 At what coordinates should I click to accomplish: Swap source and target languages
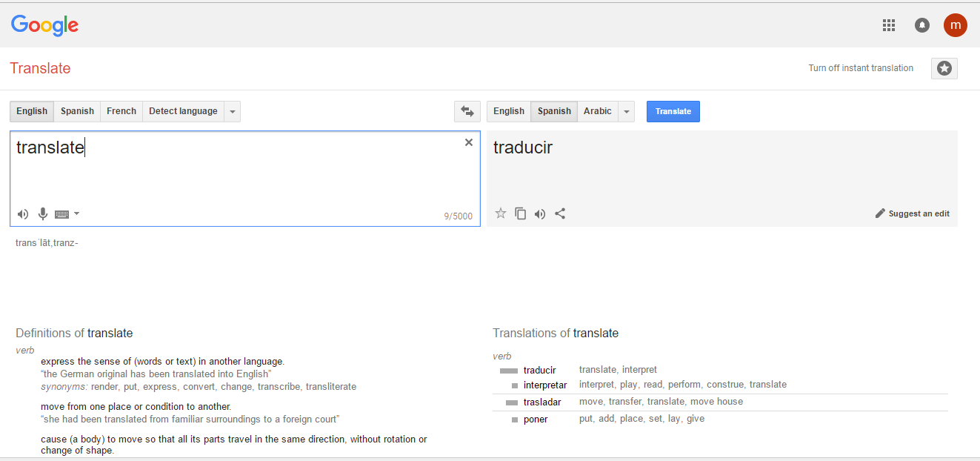[x=467, y=111]
